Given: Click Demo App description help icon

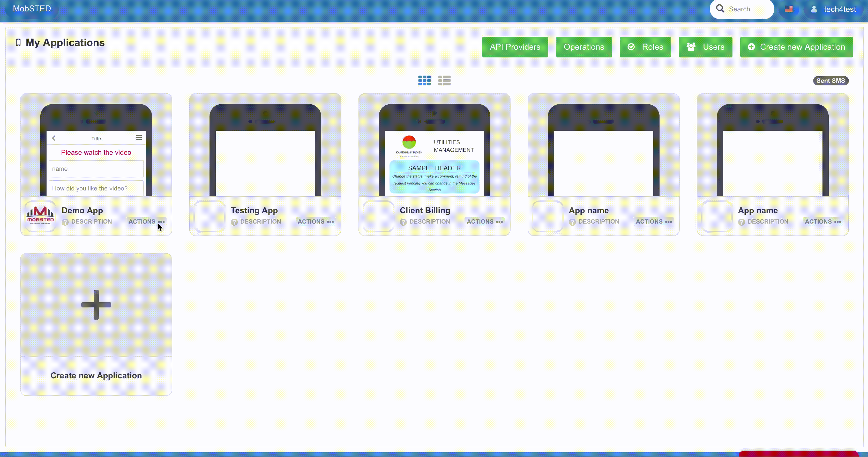Looking at the screenshot, I should (65, 222).
